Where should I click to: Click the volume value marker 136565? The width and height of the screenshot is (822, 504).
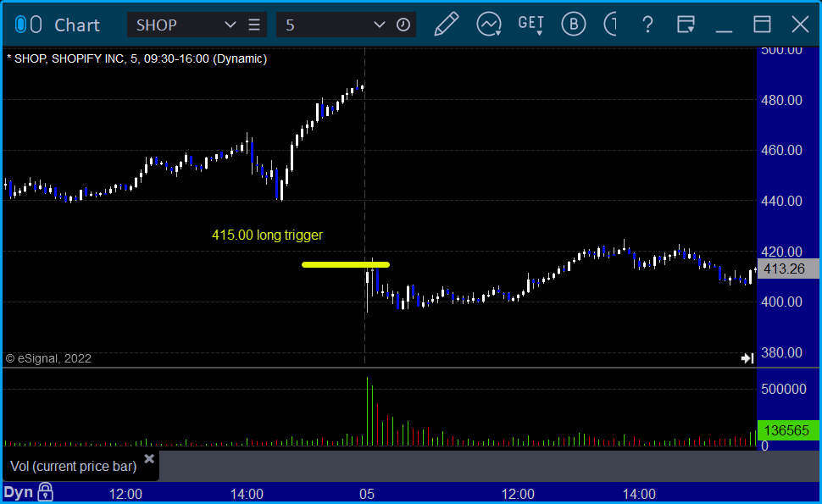pos(788,430)
